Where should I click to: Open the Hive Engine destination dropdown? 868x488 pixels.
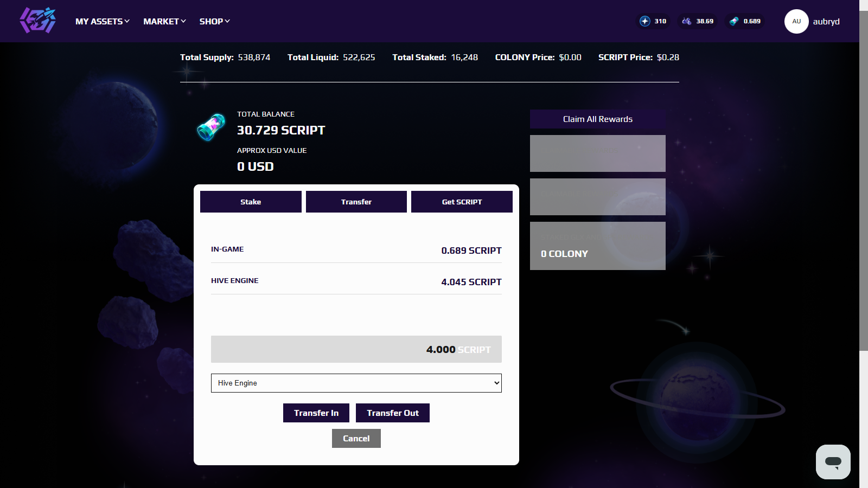pyautogui.click(x=356, y=383)
